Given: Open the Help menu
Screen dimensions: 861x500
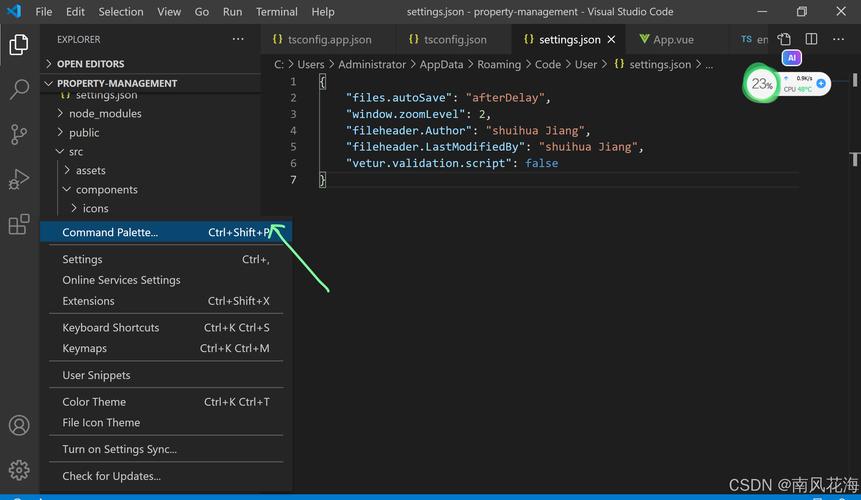Looking at the screenshot, I should tap(323, 12).
